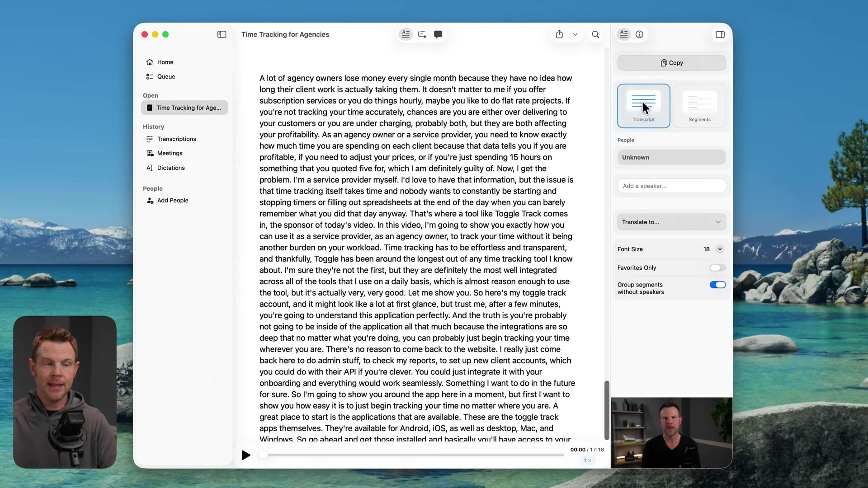868x488 pixels.
Task: Copy the transcript with Copy button
Action: click(x=671, y=63)
